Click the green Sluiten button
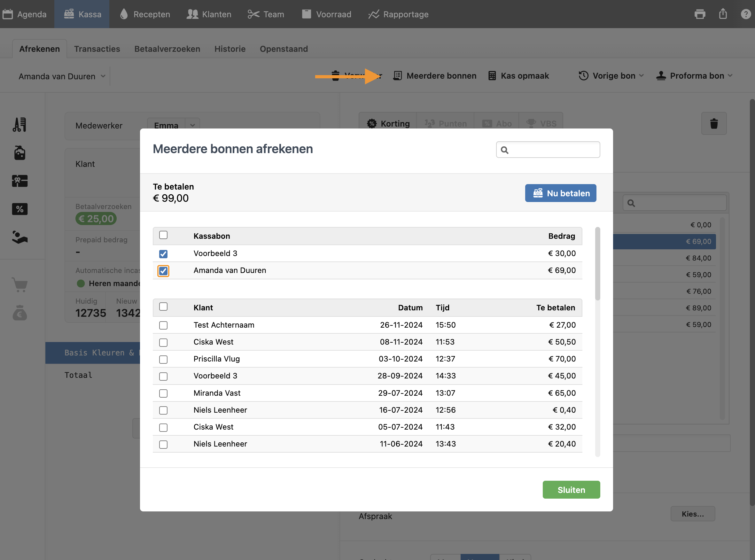 tap(571, 489)
